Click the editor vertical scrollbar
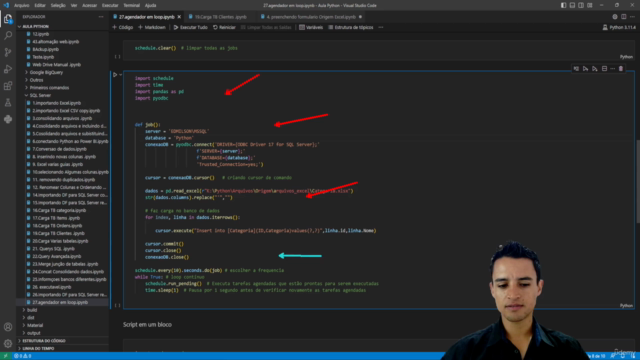Image resolution: width=640 pixels, height=360 pixels. pyautogui.click(x=638, y=181)
